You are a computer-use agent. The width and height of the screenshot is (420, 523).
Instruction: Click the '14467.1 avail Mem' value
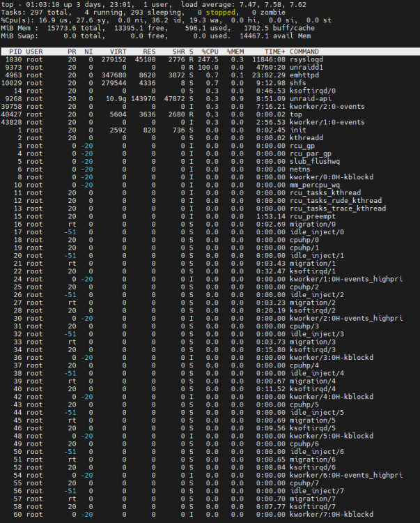275,36
